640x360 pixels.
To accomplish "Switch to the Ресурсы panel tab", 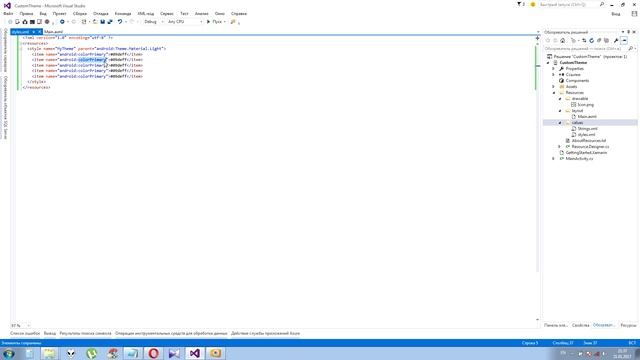I will coord(629,325).
